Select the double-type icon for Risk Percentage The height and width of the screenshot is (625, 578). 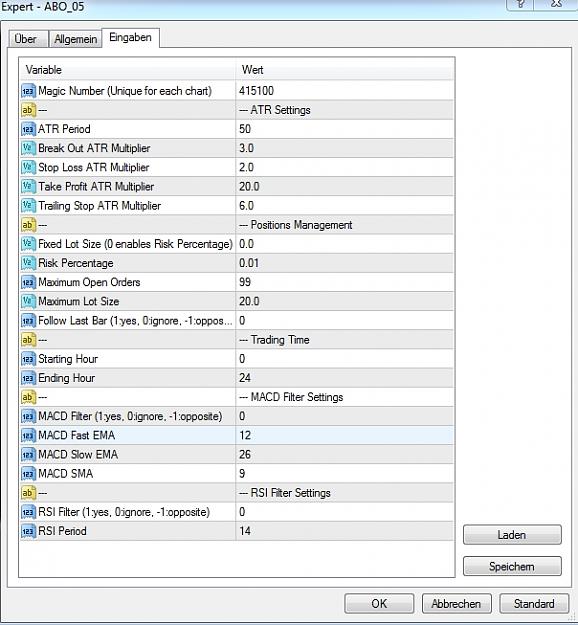[28, 263]
